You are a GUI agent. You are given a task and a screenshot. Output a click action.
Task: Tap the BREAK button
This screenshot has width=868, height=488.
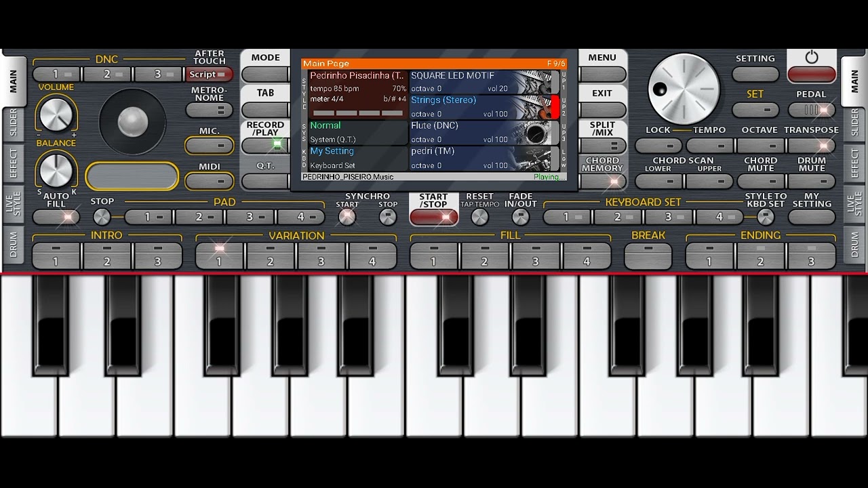coord(648,256)
